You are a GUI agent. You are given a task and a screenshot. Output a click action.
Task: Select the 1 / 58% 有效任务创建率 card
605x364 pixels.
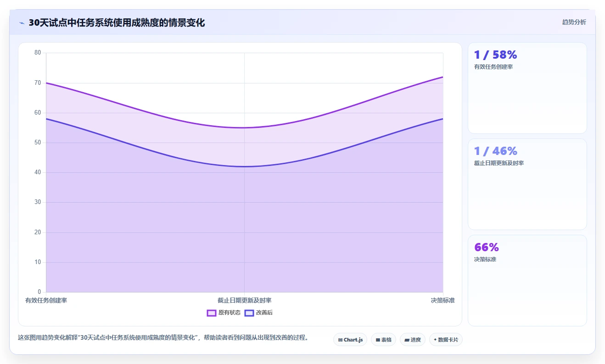click(x=527, y=88)
